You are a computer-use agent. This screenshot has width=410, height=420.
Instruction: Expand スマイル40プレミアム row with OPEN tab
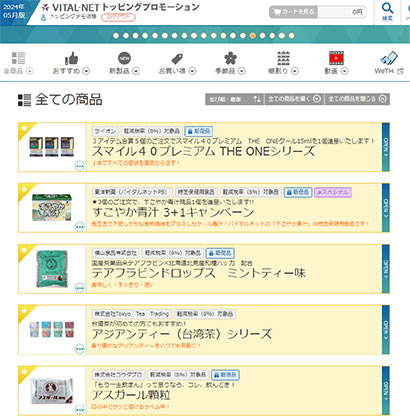tap(386, 147)
